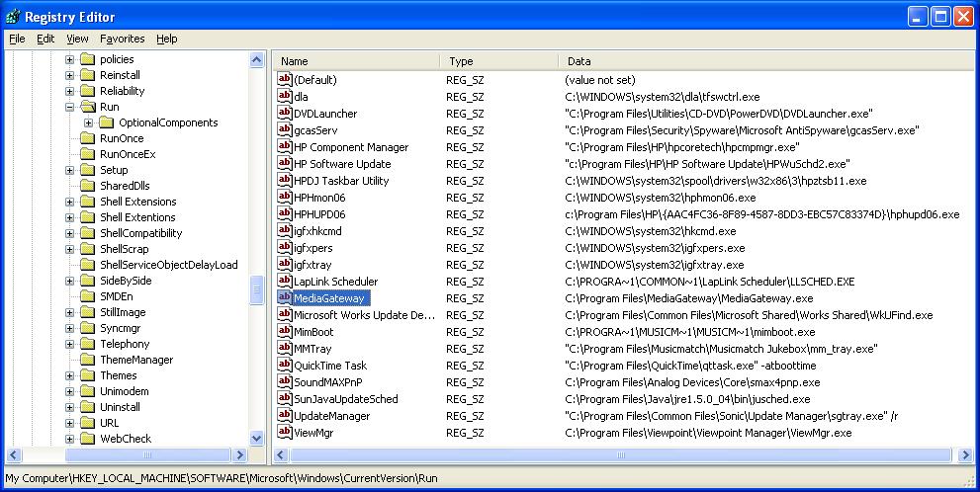This screenshot has width=980, height=492.
Task: Click the HP Software Update value icon
Action: tap(285, 164)
